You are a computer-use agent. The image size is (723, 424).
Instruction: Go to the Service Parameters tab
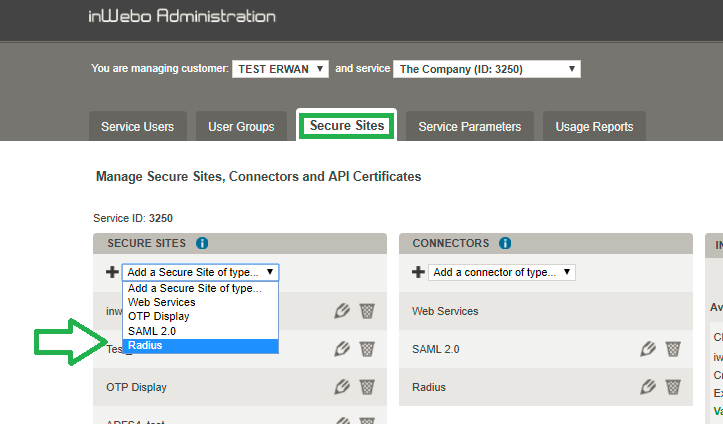[469, 127]
